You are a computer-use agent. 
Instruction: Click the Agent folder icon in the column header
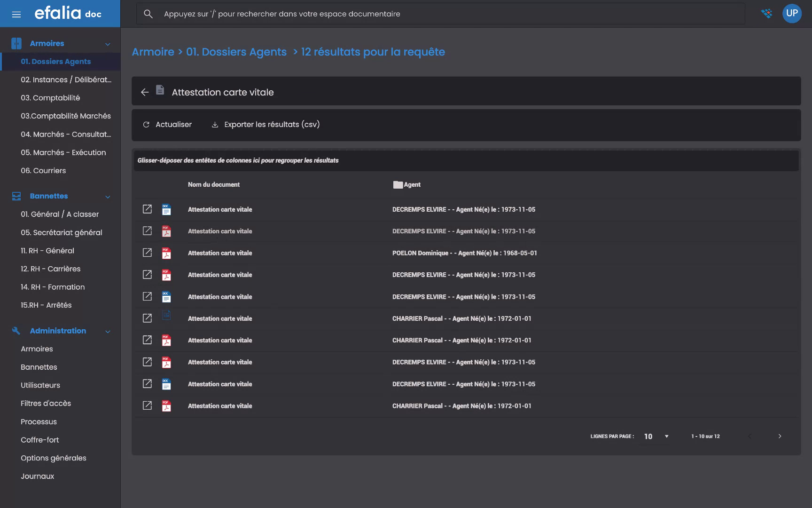398,184
